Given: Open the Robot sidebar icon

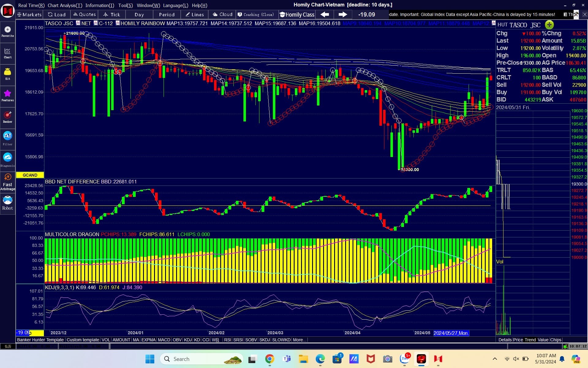Looking at the screenshot, I should point(8,203).
